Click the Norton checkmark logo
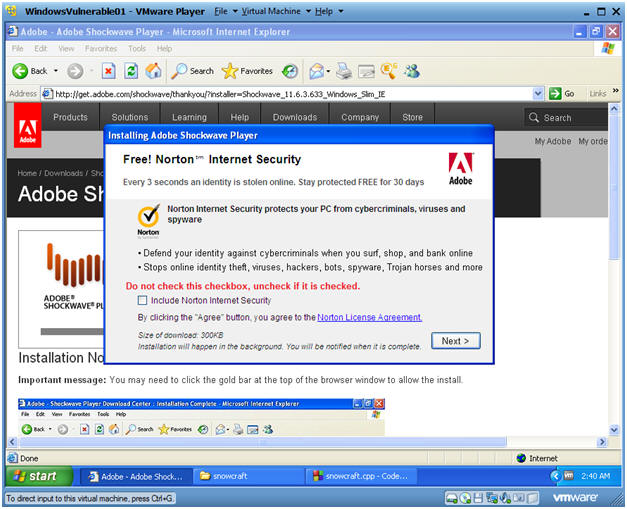Image resolution: width=627 pixels, height=509 pixels. (x=148, y=221)
